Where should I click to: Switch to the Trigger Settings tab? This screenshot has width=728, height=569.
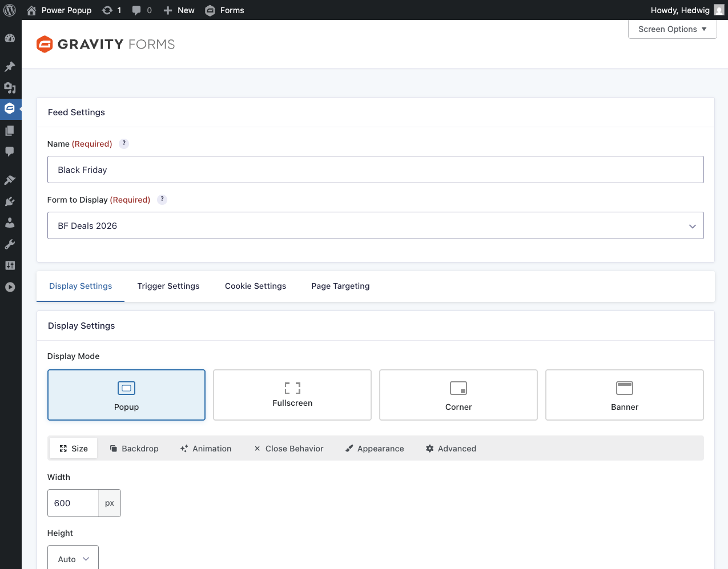click(x=168, y=286)
